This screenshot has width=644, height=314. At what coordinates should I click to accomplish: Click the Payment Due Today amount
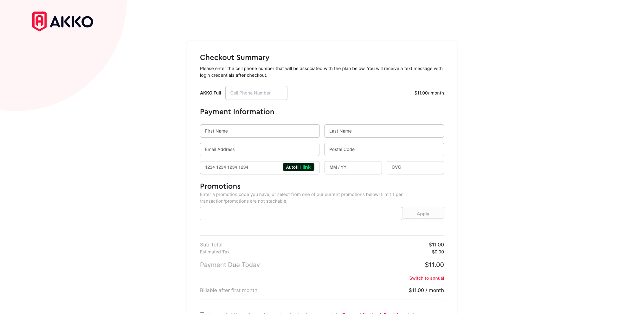[x=434, y=265]
